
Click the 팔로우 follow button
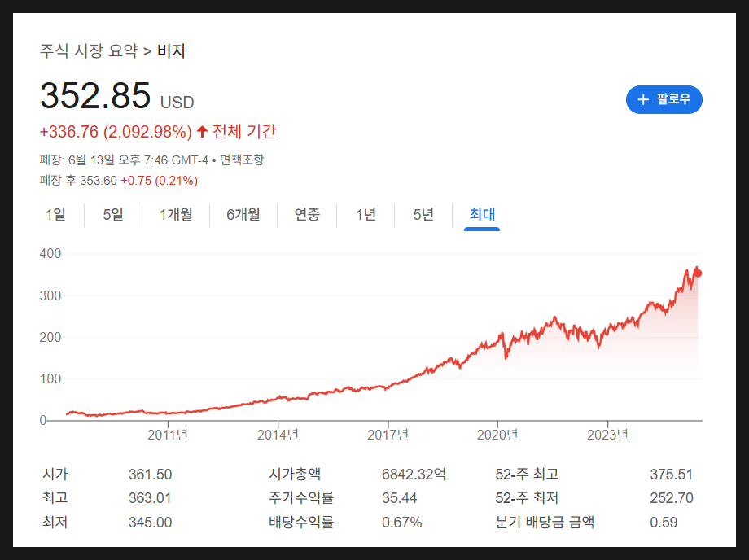coord(664,99)
